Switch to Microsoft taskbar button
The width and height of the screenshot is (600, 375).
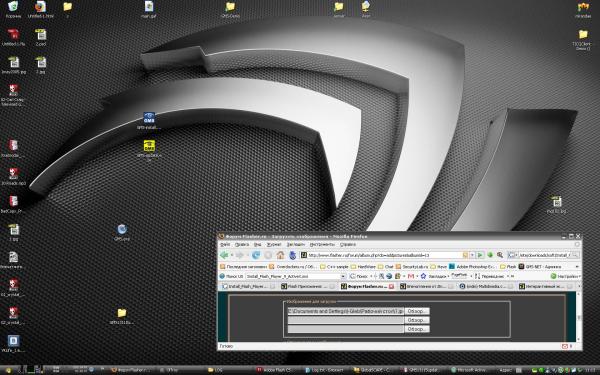tap(472, 370)
